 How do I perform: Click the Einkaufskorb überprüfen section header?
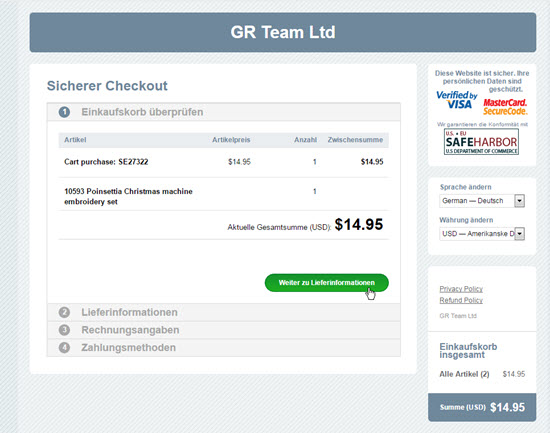(x=224, y=112)
